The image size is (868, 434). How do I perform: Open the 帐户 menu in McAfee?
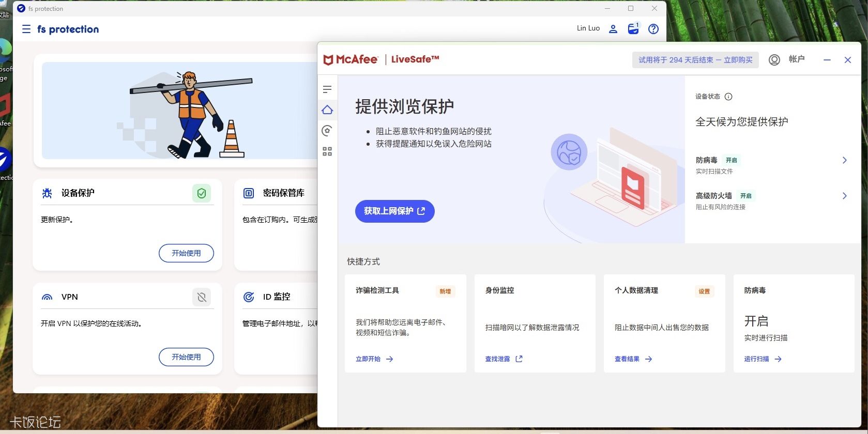(797, 59)
